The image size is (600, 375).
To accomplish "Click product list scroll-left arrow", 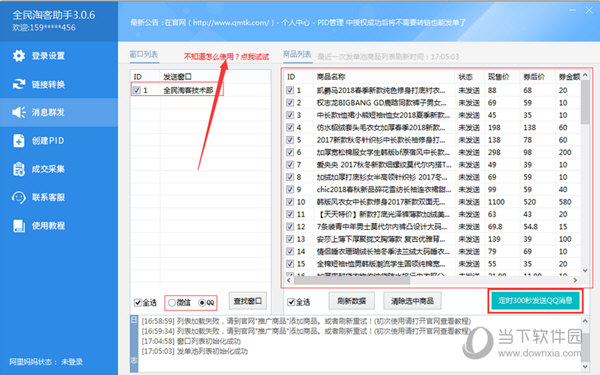I will click(289, 280).
